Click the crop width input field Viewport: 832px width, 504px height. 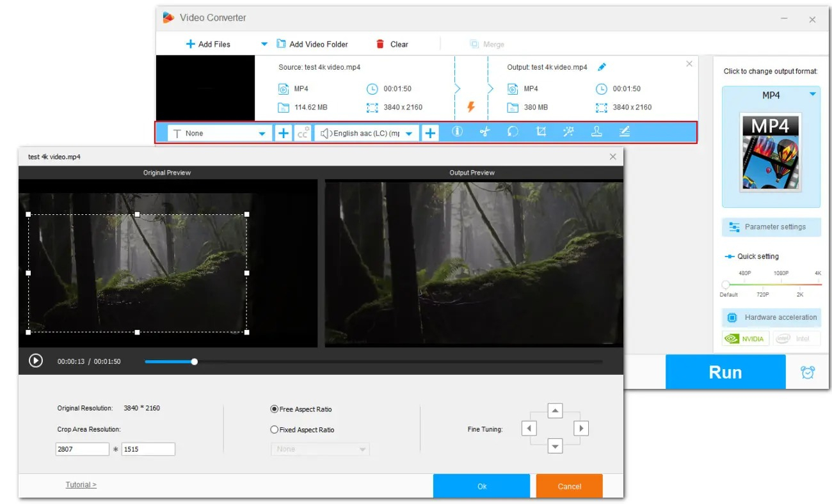click(x=83, y=449)
